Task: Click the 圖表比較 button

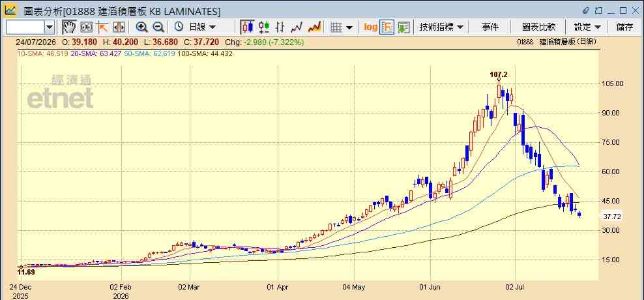Action: [x=539, y=27]
